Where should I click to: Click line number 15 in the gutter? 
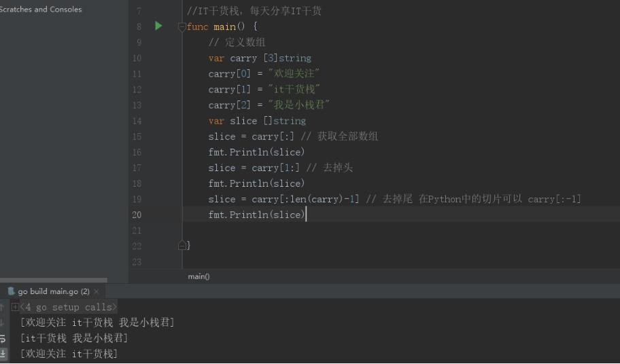click(137, 136)
